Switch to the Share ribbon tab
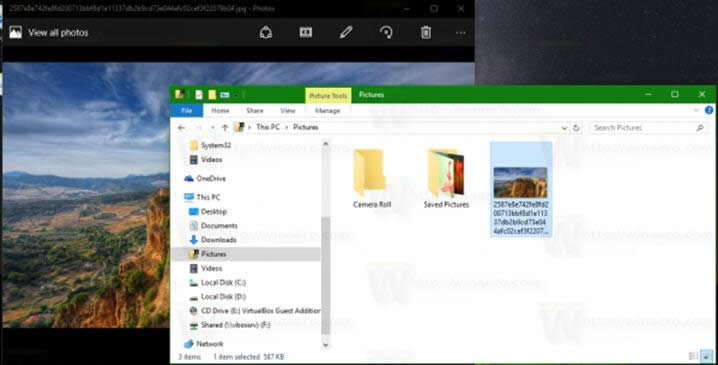This screenshot has width=718, height=365. pyautogui.click(x=255, y=110)
